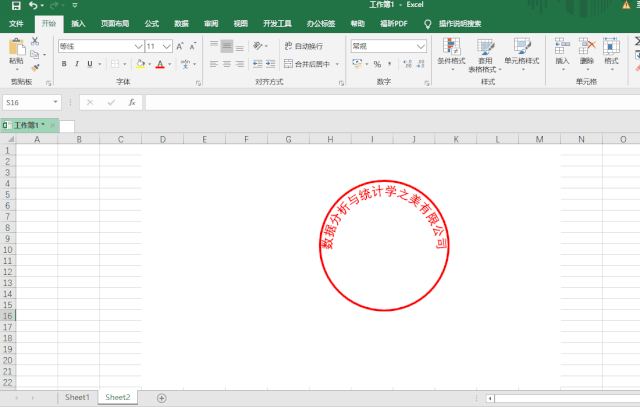Click the 删除 cells button
This screenshot has height=407, width=640.
[x=587, y=53]
